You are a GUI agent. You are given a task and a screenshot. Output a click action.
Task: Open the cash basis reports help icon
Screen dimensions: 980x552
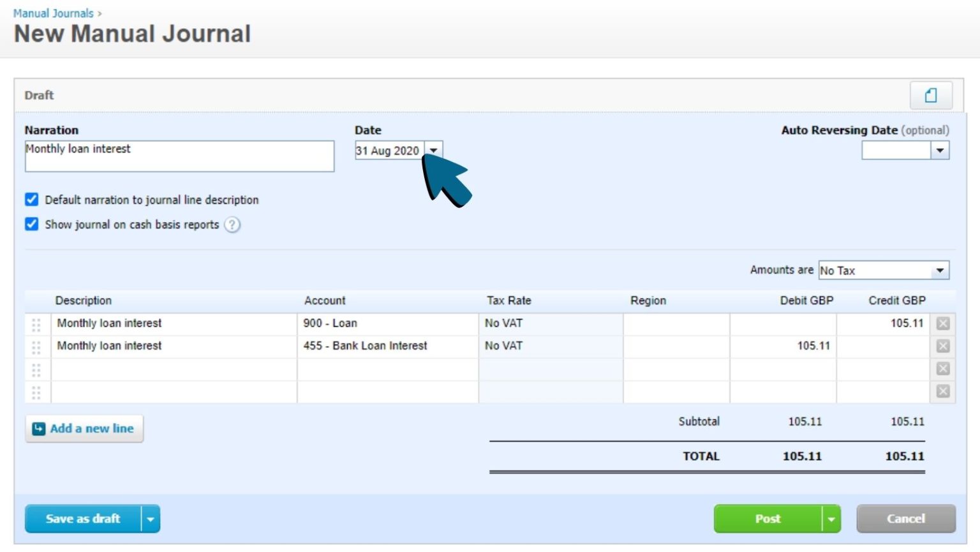232,225
